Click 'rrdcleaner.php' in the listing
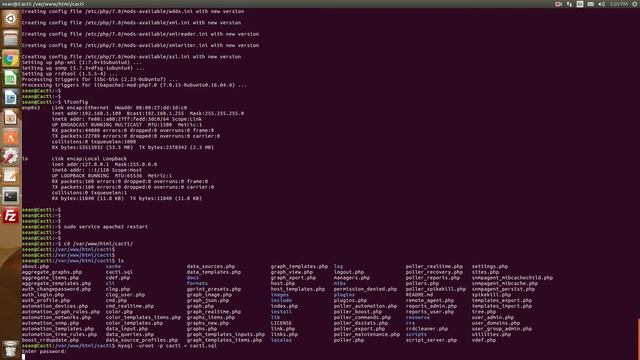This screenshot has width=640, height=360. (x=427, y=329)
